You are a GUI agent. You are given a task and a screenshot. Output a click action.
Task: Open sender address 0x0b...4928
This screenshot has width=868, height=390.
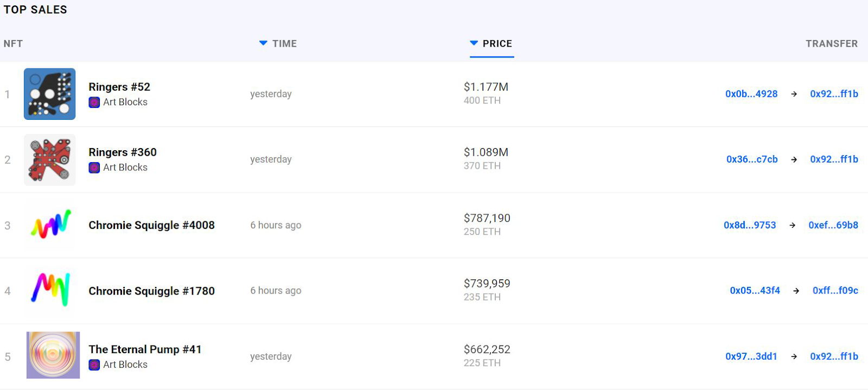click(751, 94)
